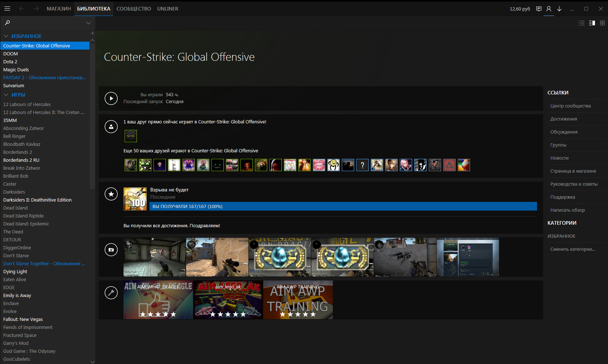
Task: Select Emily is Away in the list
Action: (x=45, y=295)
